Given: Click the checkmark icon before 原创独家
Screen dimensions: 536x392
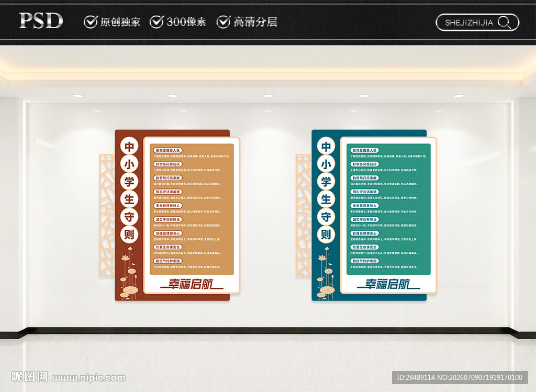Looking at the screenshot, I should coord(91,22).
